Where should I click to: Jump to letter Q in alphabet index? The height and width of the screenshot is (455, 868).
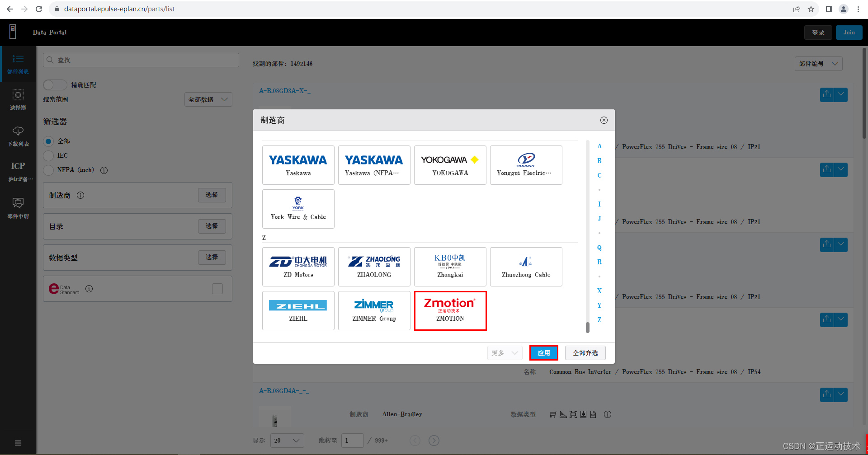point(599,248)
